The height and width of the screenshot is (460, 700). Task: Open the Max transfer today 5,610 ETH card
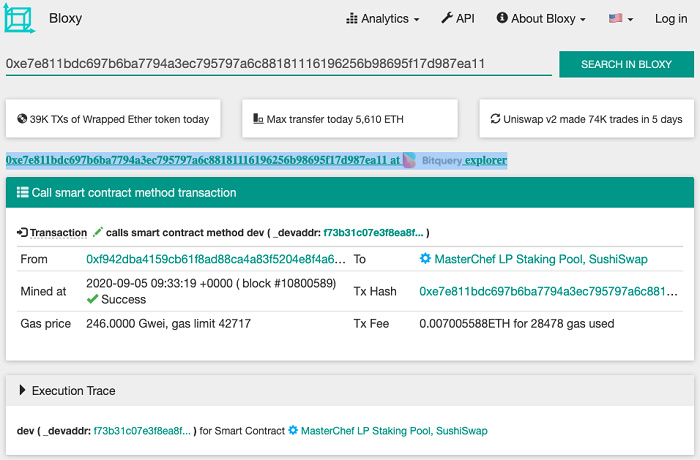(350, 119)
